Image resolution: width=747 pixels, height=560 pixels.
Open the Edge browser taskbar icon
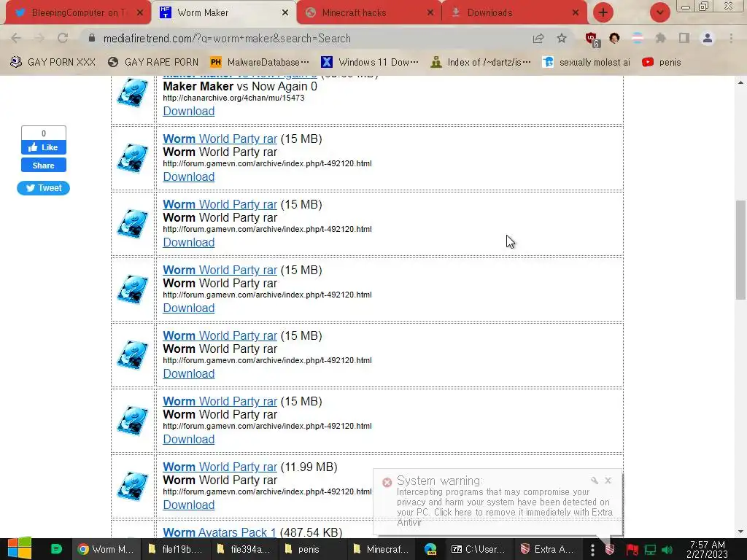pos(430,549)
